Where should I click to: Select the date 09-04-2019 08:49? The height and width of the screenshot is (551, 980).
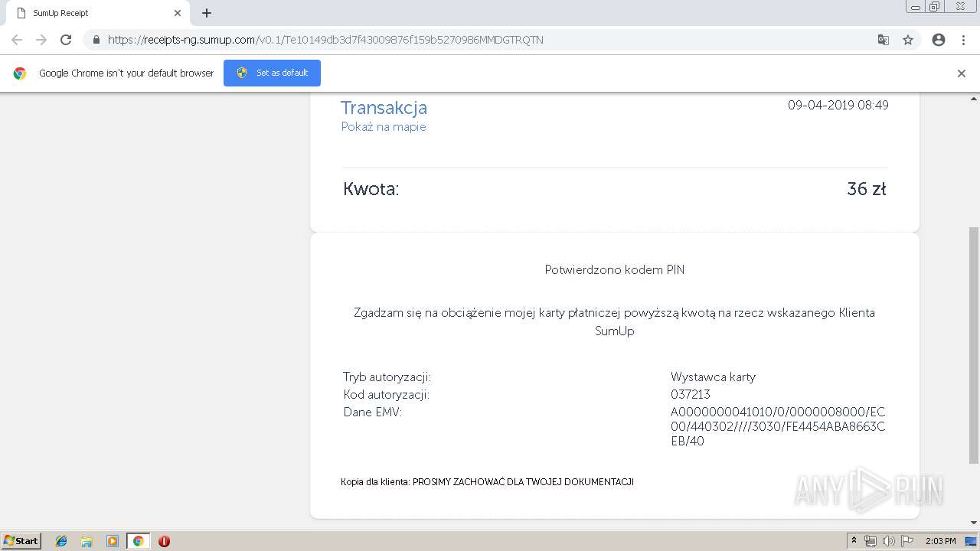point(838,106)
